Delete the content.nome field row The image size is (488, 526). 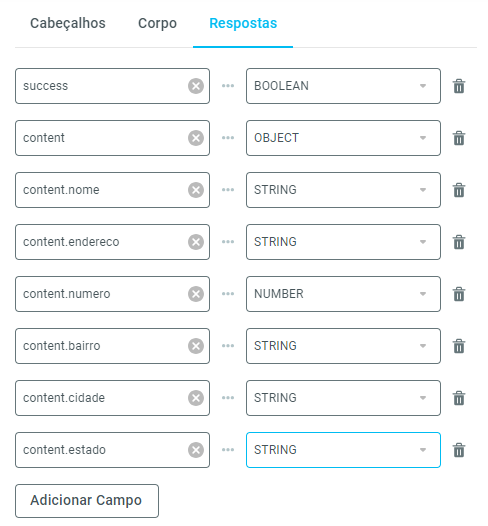tap(459, 190)
